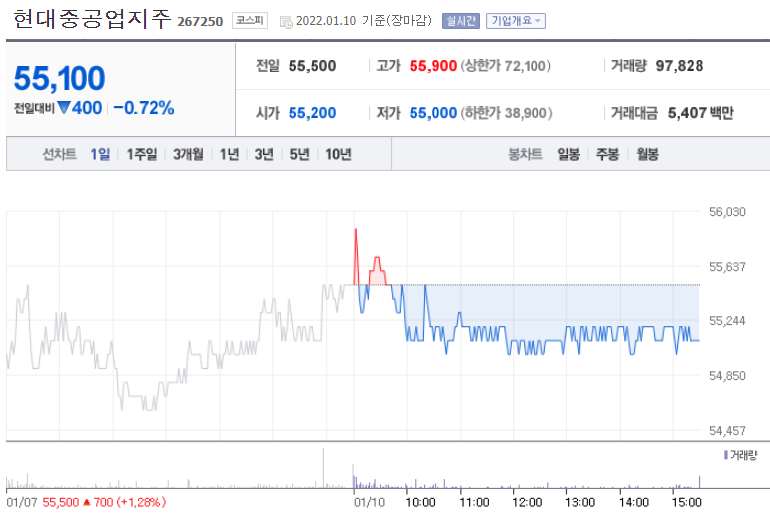This screenshot has height=522, width=770.
Task: Click the 실시간 badge button
Action: pos(461,21)
